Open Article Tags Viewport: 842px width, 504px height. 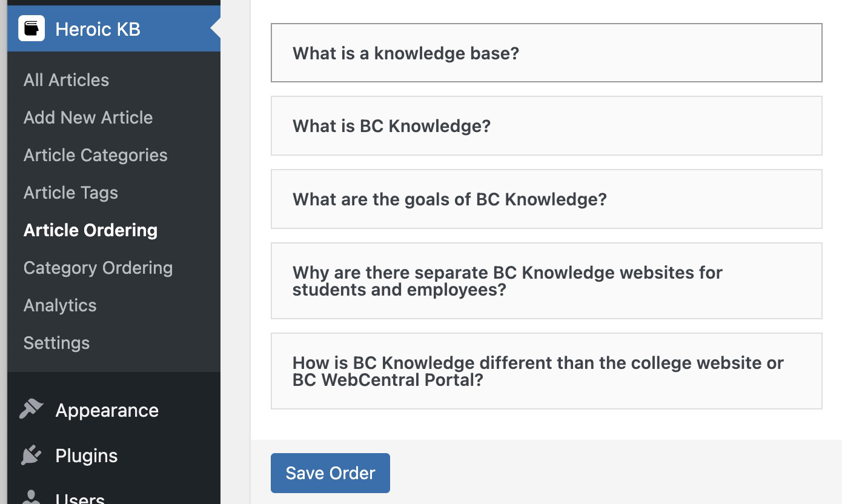pyautogui.click(x=70, y=193)
